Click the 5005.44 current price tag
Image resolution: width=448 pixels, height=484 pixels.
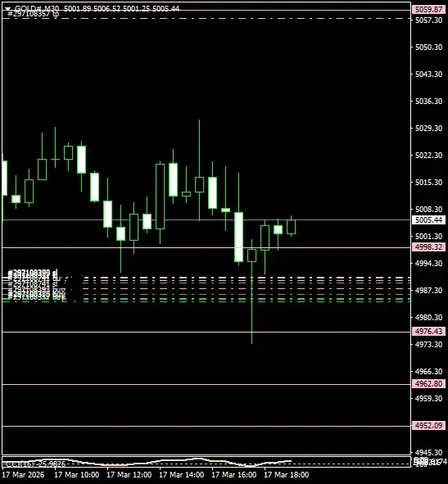tap(428, 220)
